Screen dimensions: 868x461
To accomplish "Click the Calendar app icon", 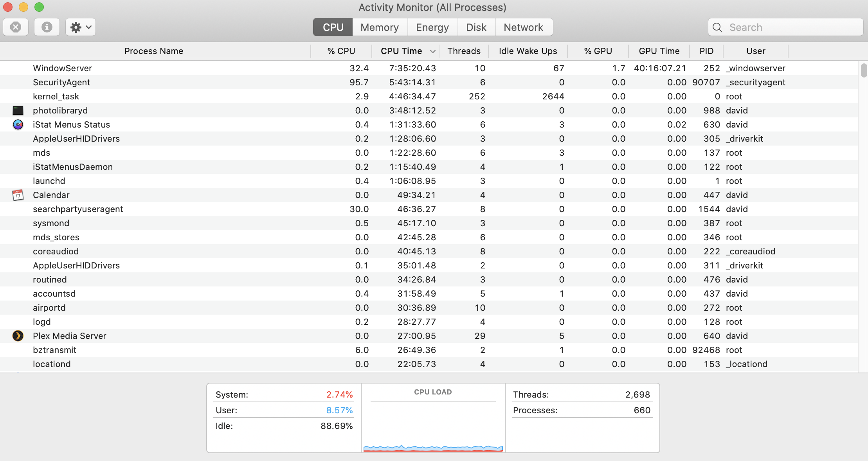I will (x=18, y=195).
